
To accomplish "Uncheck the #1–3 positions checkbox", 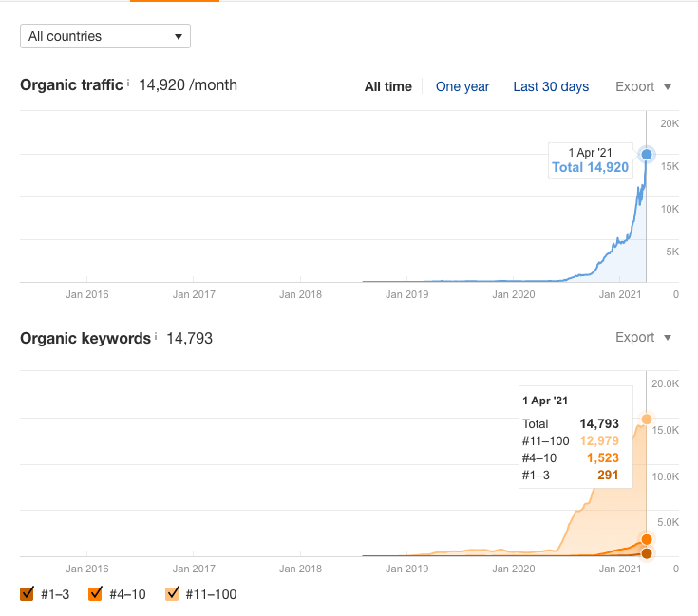I will [27, 594].
